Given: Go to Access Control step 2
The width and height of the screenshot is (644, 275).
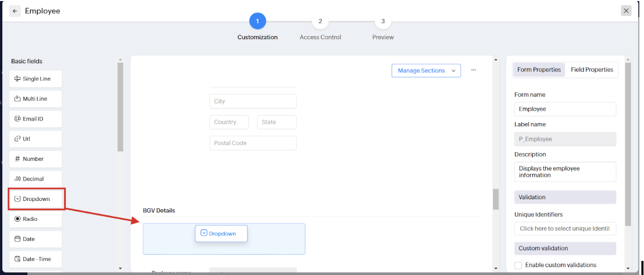Looking at the screenshot, I should [320, 22].
